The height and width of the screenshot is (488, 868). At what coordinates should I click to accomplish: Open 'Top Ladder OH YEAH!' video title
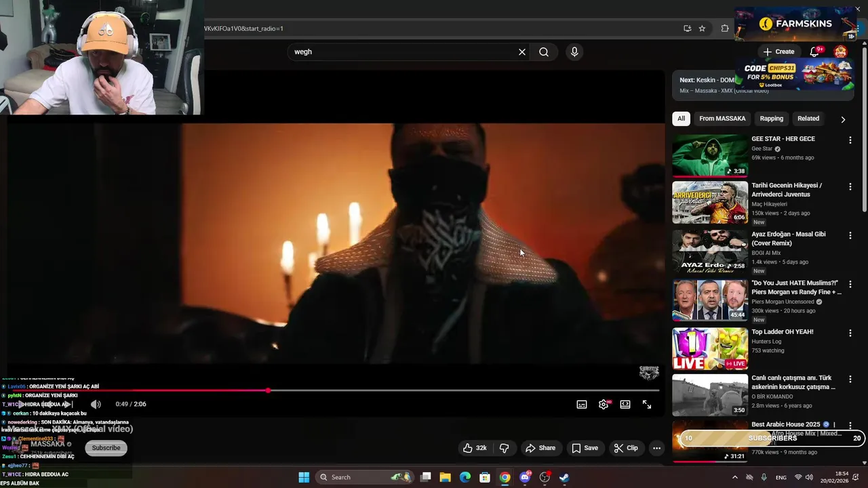(x=782, y=332)
